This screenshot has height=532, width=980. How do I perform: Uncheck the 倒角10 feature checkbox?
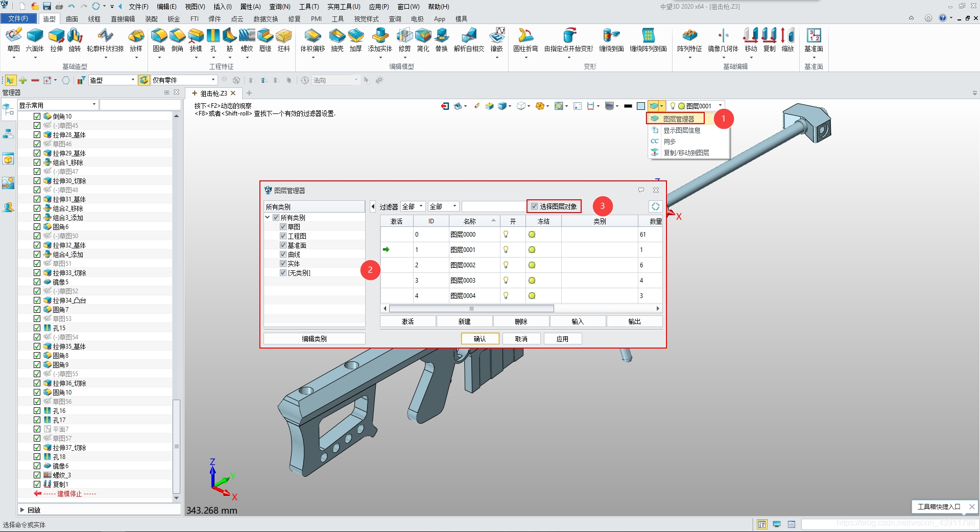(x=37, y=117)
